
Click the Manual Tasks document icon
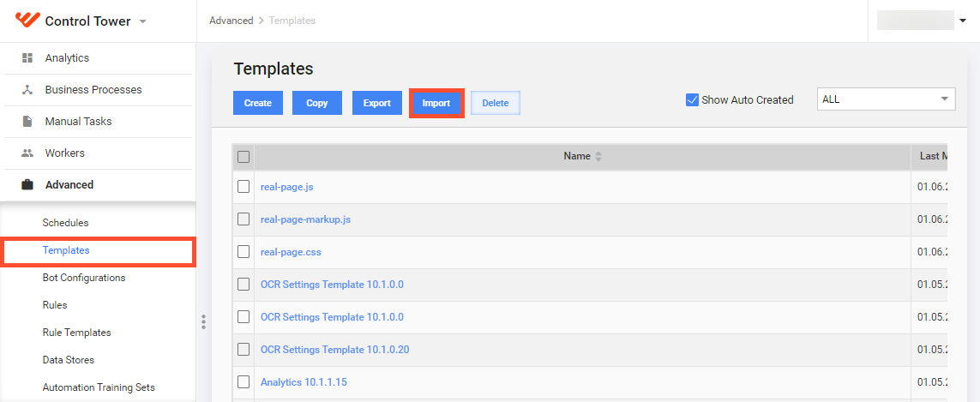coord(27,122)
